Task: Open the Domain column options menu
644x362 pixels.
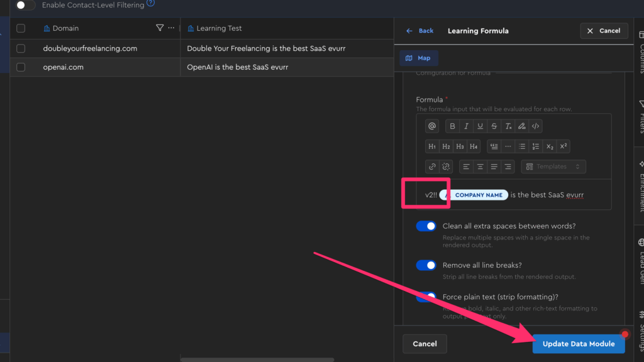Action: pos(171,28)
